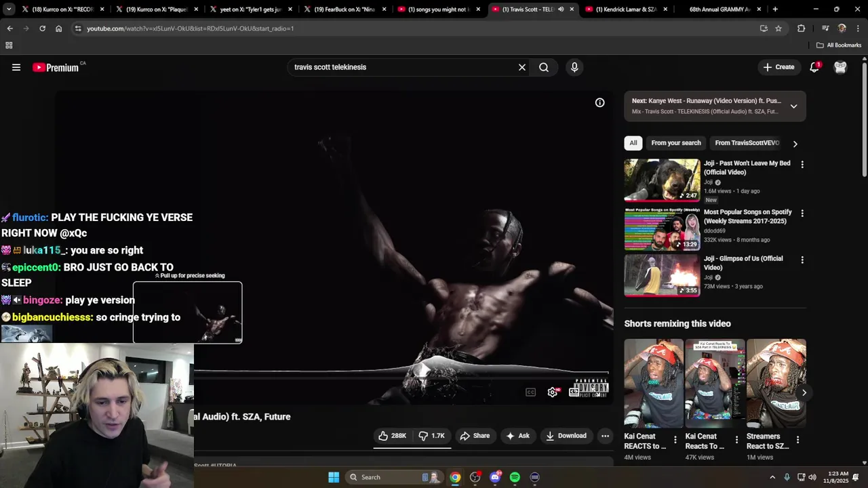The height and width of the screenshot is (488, 868).
Task: Open the All Bookmarks folder
Action: 839,45
